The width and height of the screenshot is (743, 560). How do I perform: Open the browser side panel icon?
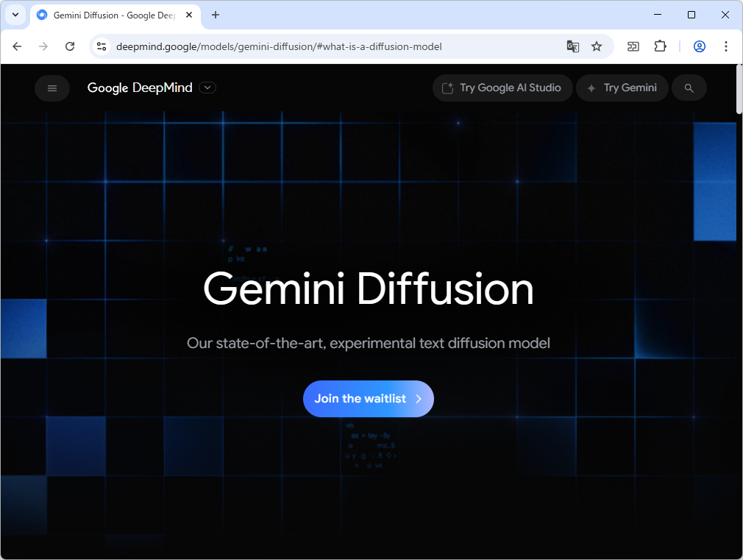click(x=633, y=46)
